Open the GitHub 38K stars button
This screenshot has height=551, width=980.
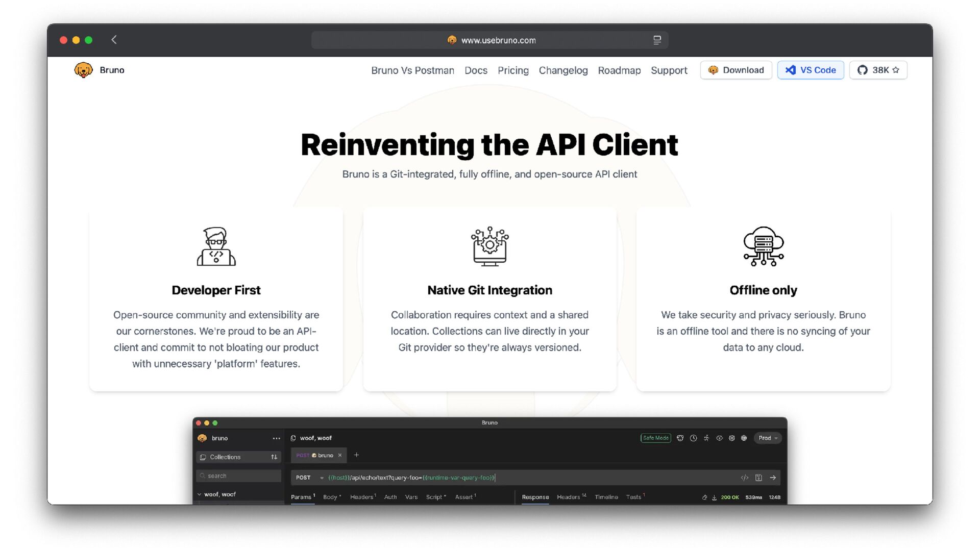click(x=878, y=70)
